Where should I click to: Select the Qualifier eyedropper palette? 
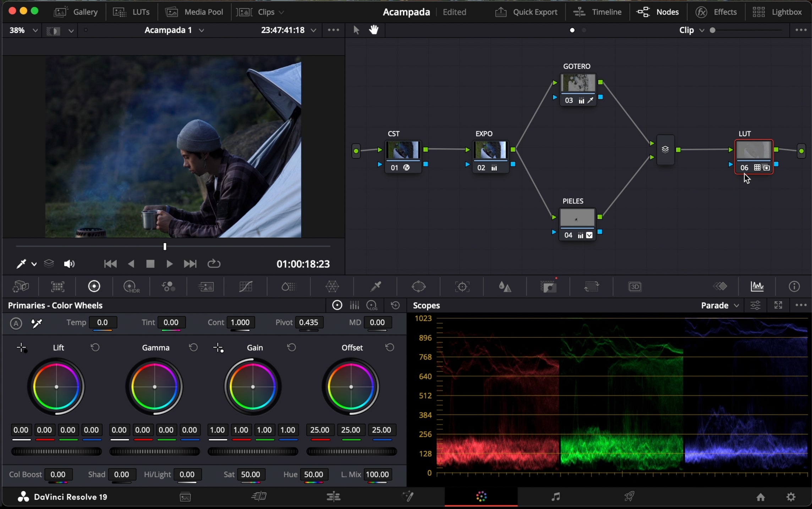pyautogui.click(x=375, y=286)
